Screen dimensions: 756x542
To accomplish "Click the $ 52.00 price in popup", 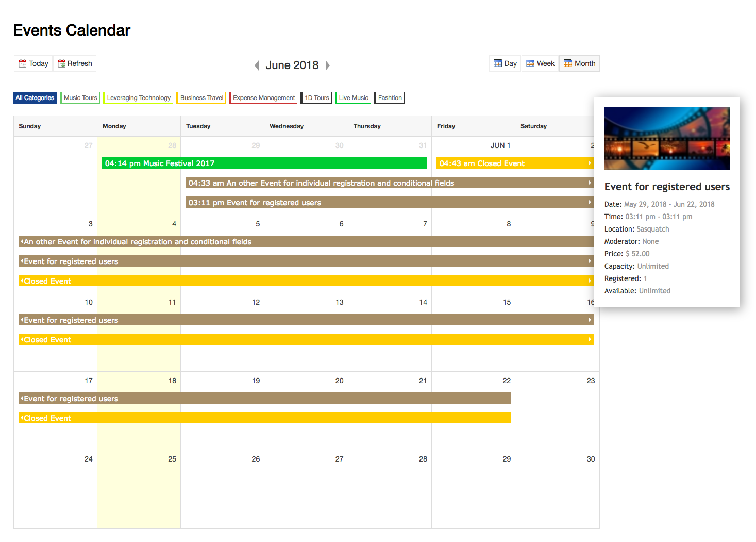I will [x=637, y=254].
